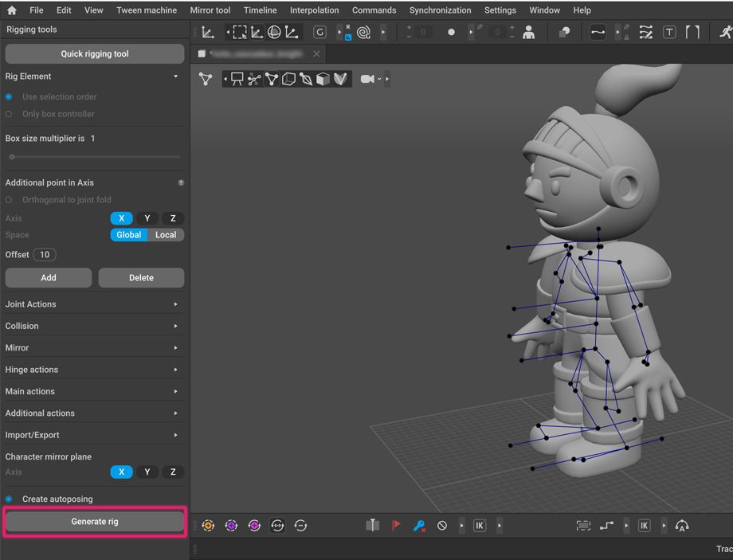Open the Interpolation menu

click(314, 10)
